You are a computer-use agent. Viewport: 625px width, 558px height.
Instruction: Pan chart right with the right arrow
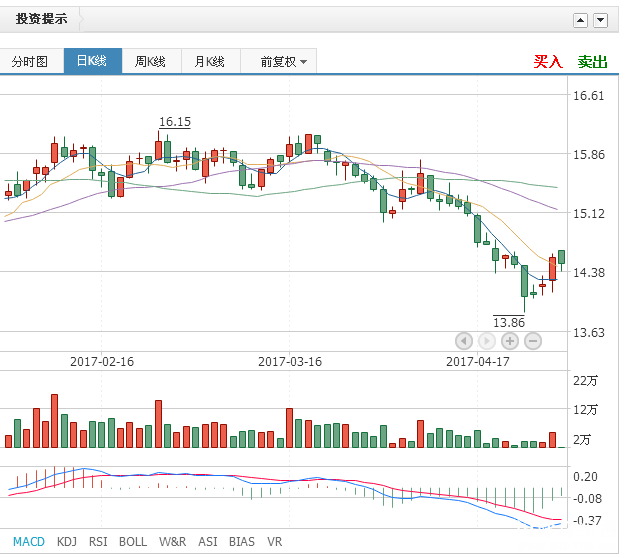[x=486, y=341]
